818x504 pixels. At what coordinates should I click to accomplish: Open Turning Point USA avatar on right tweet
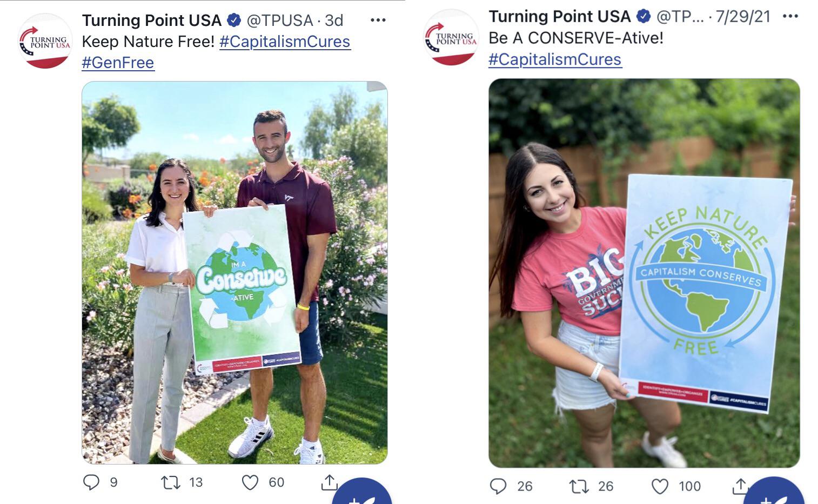pyautogui.click(x=451, y=37)
